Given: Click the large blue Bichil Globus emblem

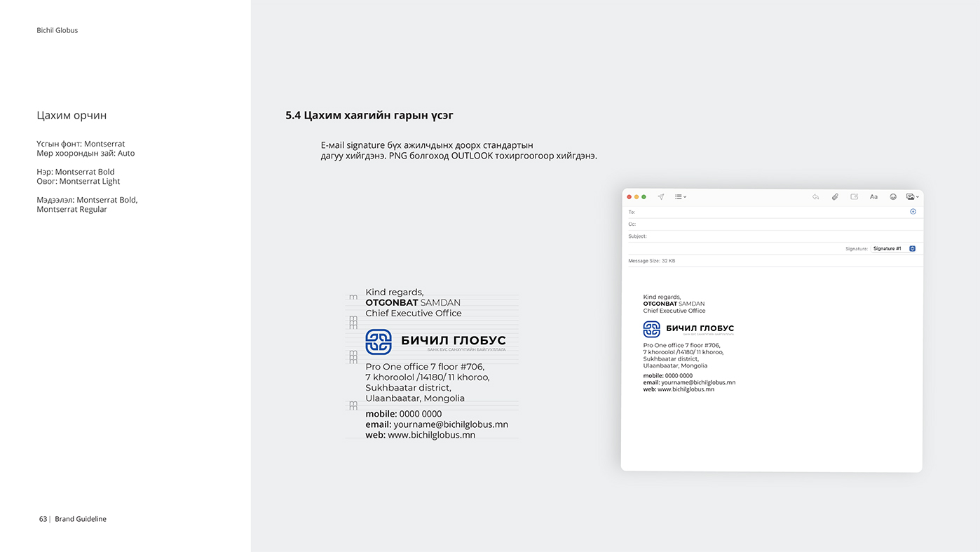Looking at the screenshot, I should [379, 342].
